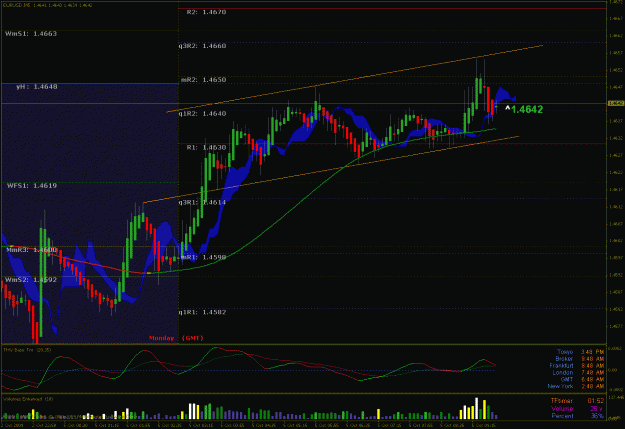Click the TFtimer 01:52 countdown
The height and width of the screenshot is (429, 625).
[x=577, y=401]
